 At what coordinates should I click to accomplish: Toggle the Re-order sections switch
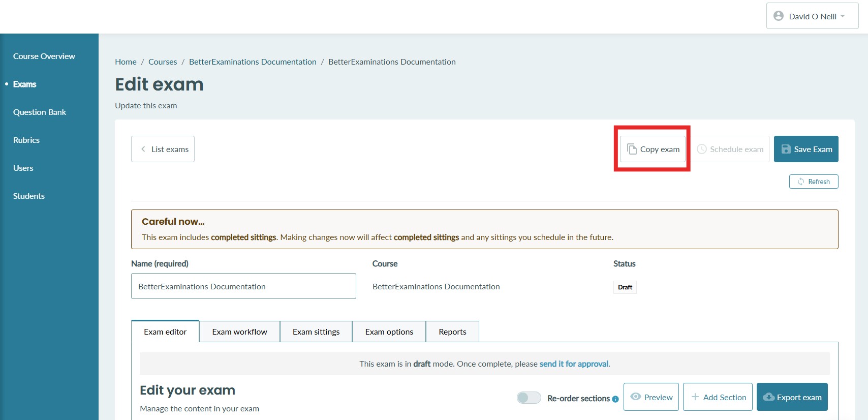click(529, 398)
